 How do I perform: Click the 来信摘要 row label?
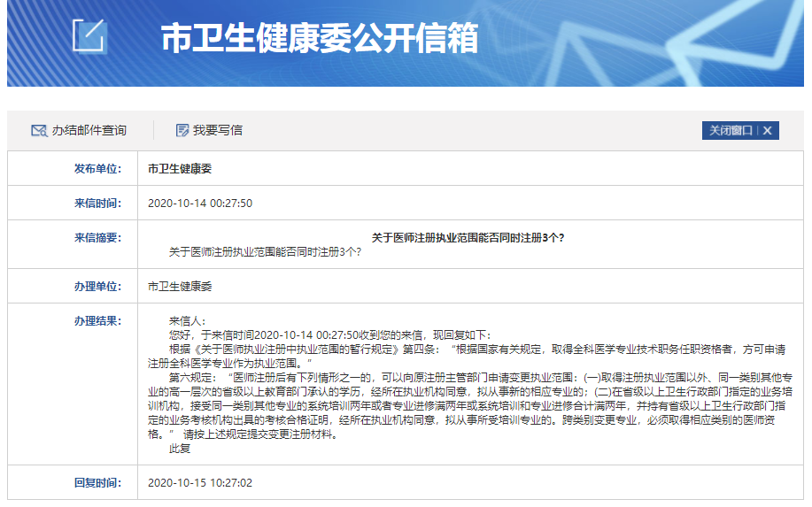97,237
